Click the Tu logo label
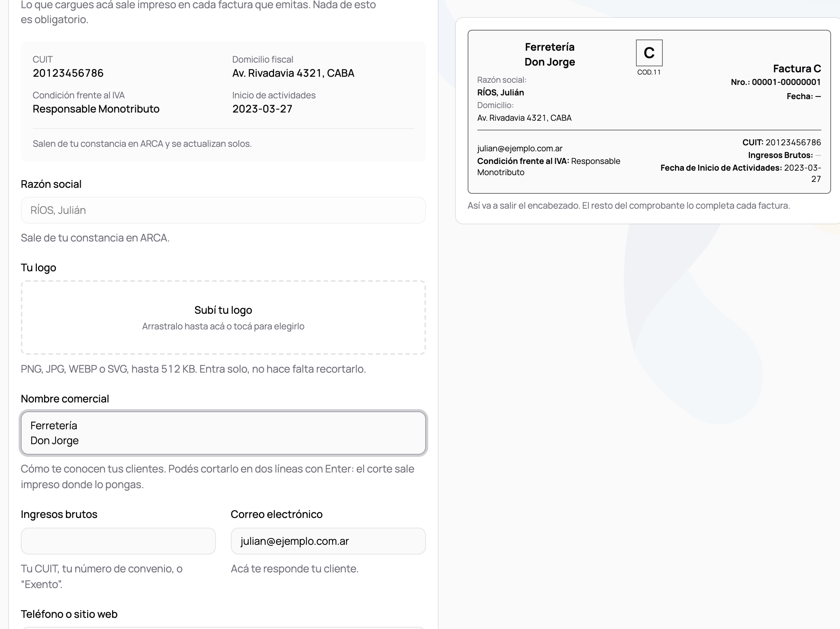Screen dimensions: 840x629 tap(38, 268)
